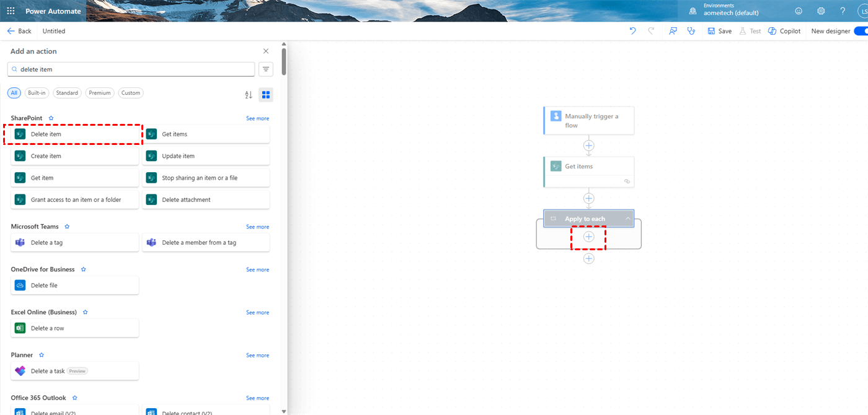Open the user account avatar

[862, 11]
